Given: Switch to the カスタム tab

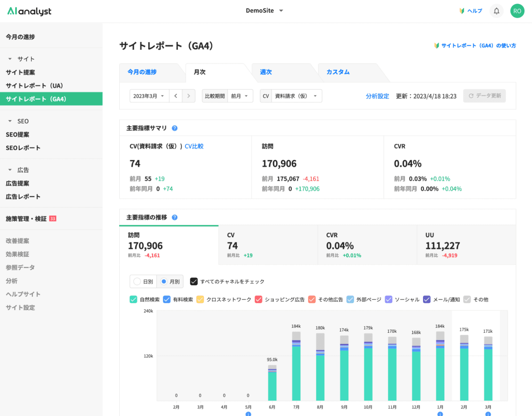Looking at the screenshot, I should [338, 72].
